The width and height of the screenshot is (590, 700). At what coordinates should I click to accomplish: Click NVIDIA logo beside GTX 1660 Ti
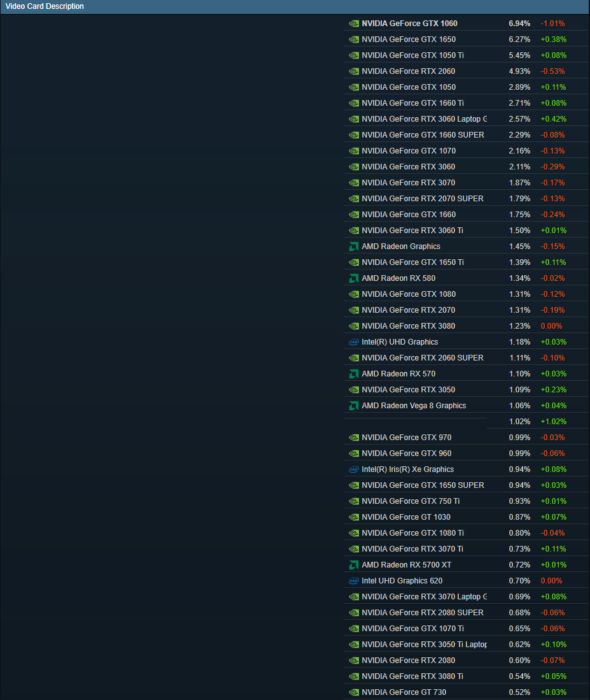click(354, 103)
